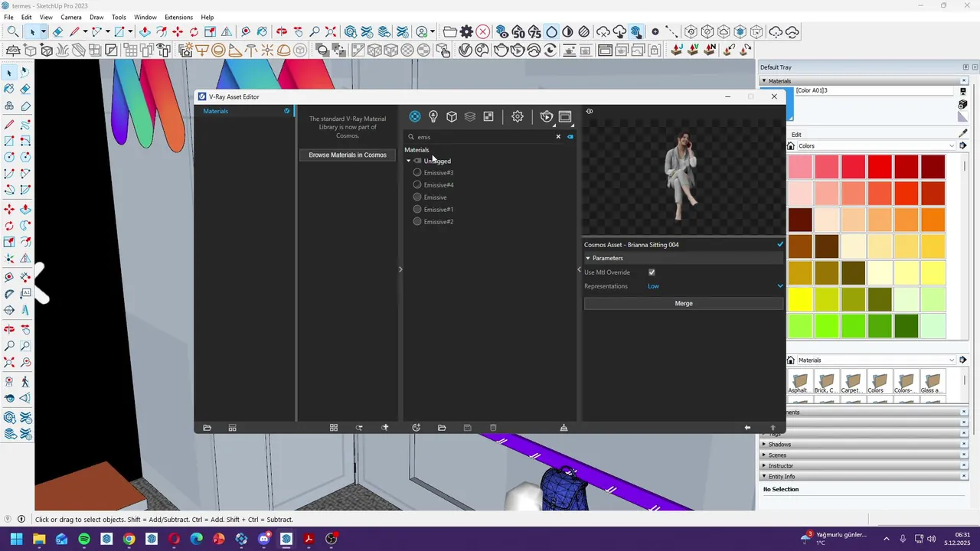Switch to the Edit tab in Materials tray

click(x=796, y=135)
